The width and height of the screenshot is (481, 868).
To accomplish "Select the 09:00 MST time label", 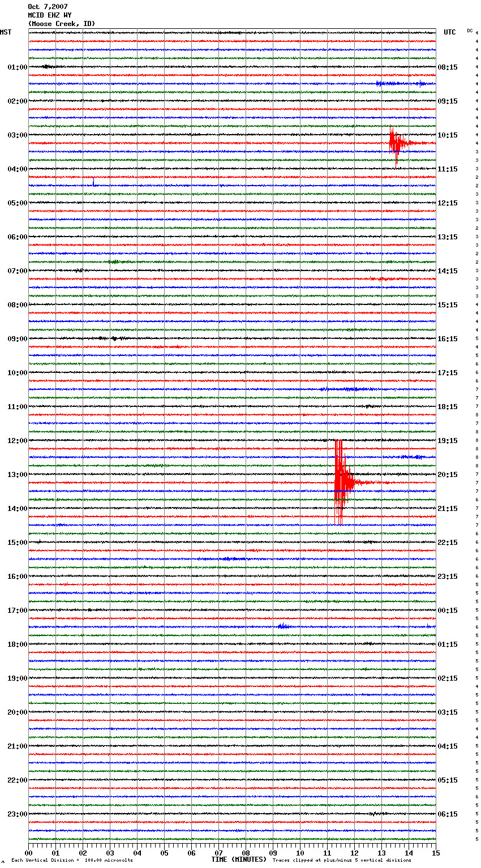I will coord(18,339).
